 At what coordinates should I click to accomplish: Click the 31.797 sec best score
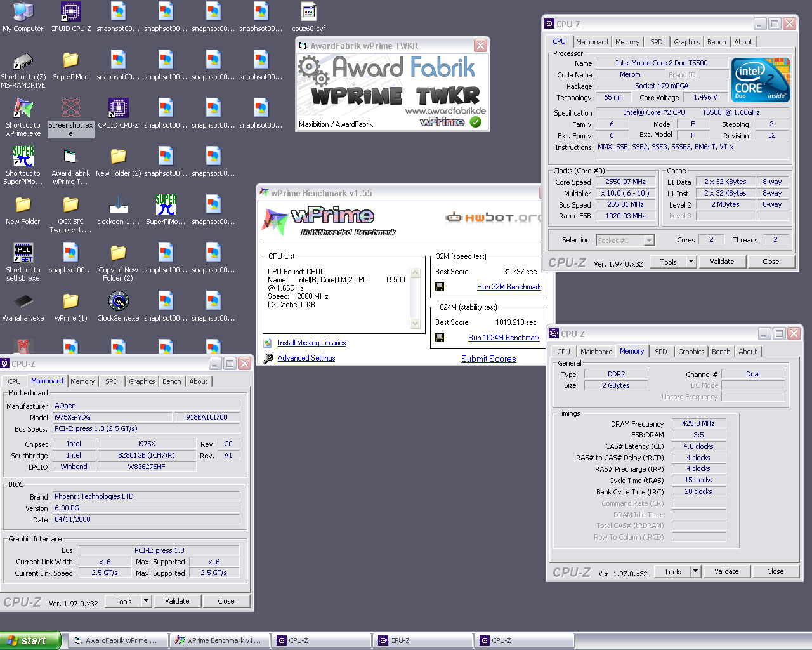click(520, 272)
